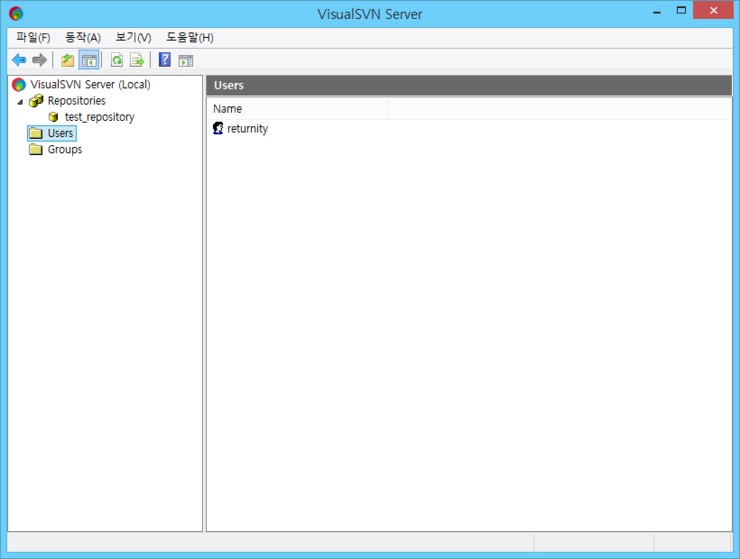740x559 pixels.
Task: Collapse the Repositories tree node
Action: point(20,102)
